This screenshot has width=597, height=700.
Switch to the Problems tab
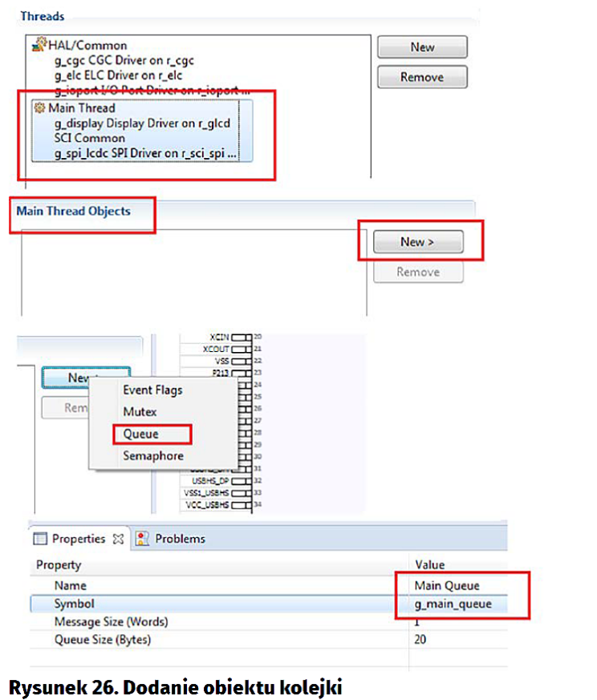click(179, 539)
